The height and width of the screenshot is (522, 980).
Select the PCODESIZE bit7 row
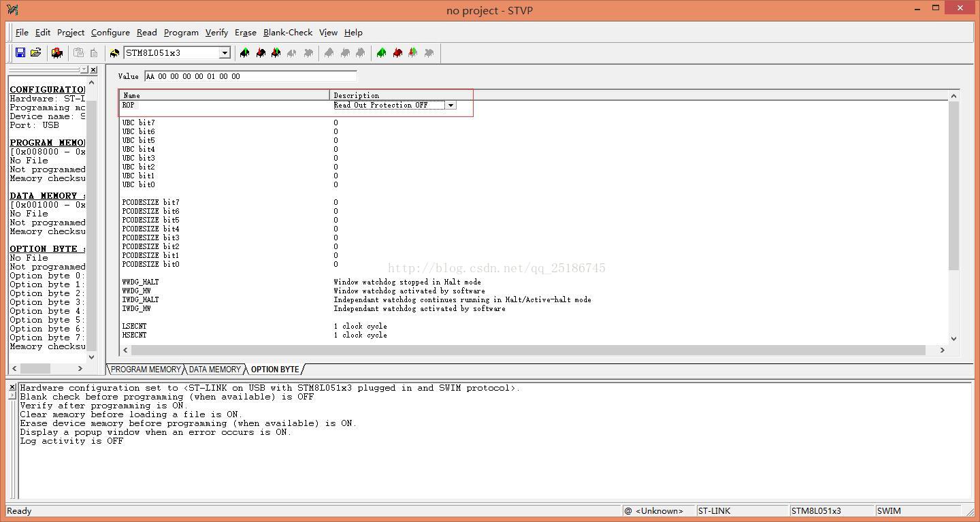pos(150,202)
